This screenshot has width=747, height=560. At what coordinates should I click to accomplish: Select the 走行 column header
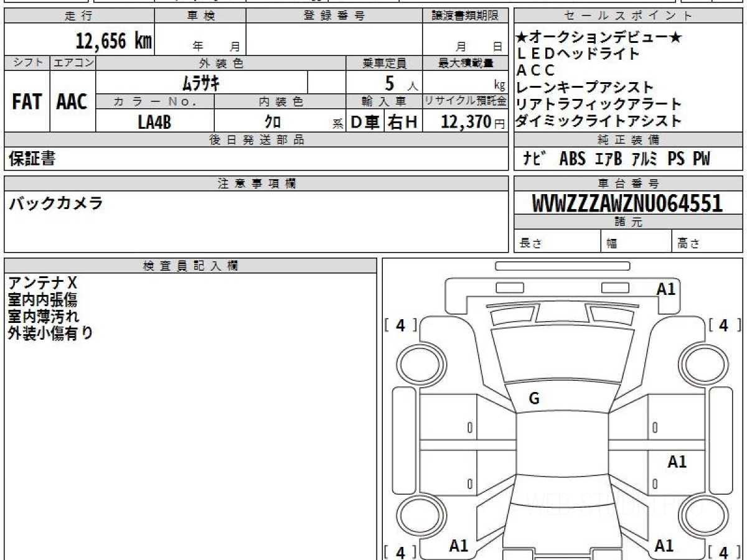[x=78, y=16]
